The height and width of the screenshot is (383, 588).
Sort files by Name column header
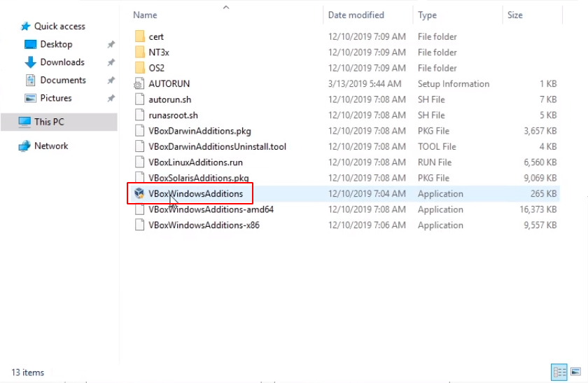(146, 15)
